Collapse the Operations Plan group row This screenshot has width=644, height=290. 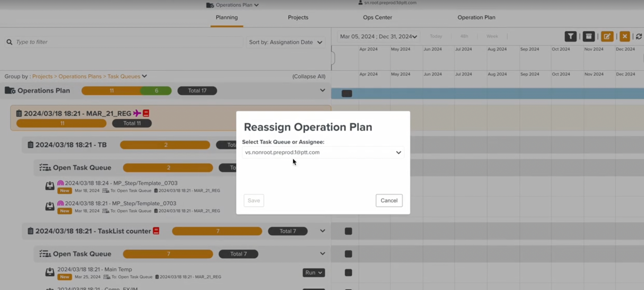(322, 91)
